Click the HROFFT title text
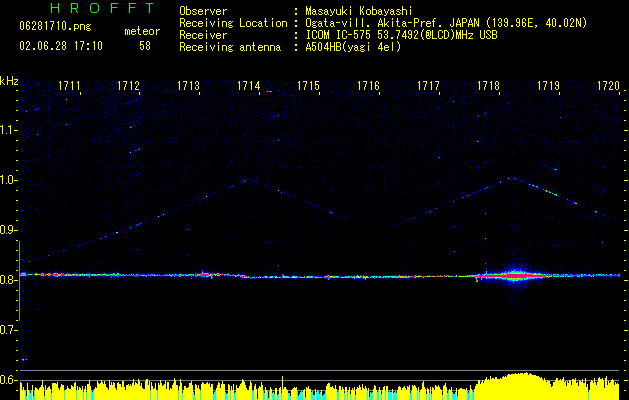The image size is (629, 400). 102,8
